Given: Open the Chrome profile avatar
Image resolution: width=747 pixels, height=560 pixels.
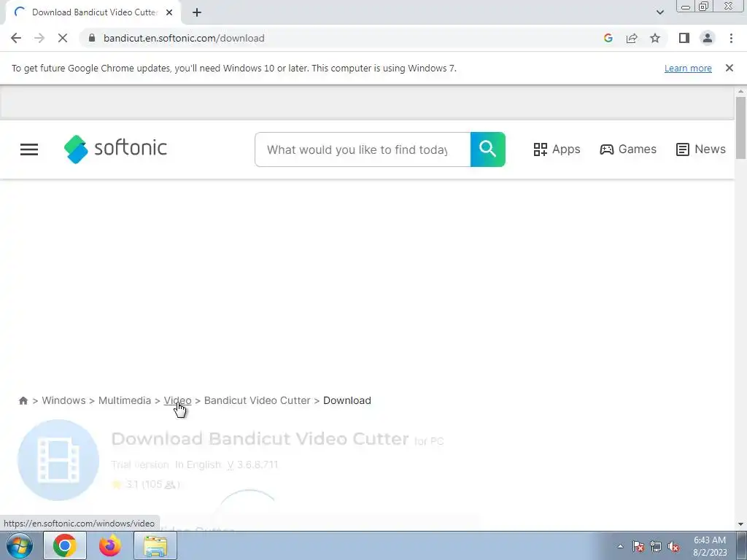Looking at the screenshot, I should 708,38.
